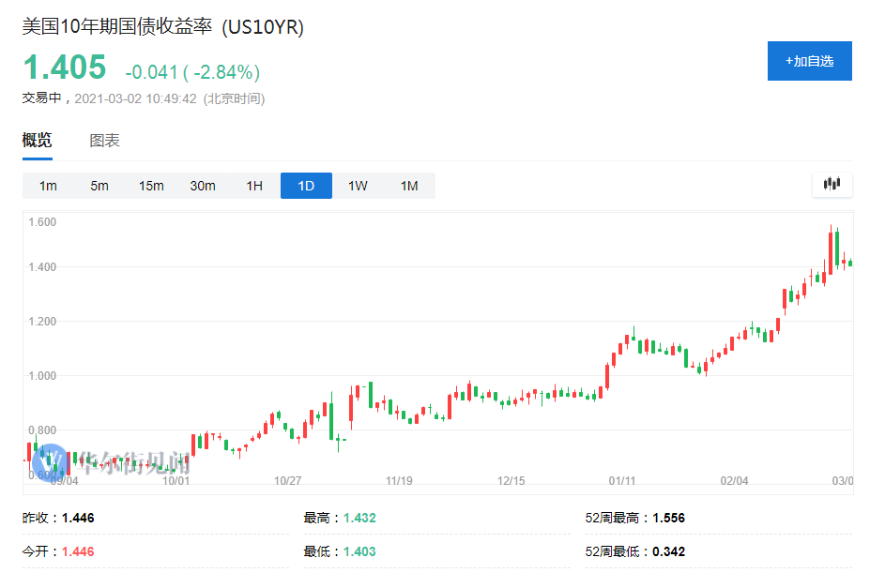Viewport: 870px width, 588px height.
Task: Switch to 1W weekly interval
Action: pos(358,186)
